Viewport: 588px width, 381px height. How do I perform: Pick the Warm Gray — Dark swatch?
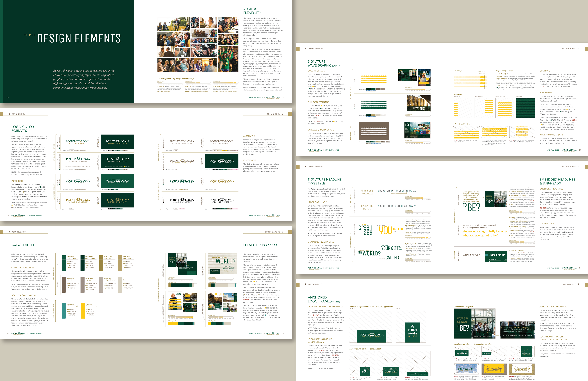[64, 285]
